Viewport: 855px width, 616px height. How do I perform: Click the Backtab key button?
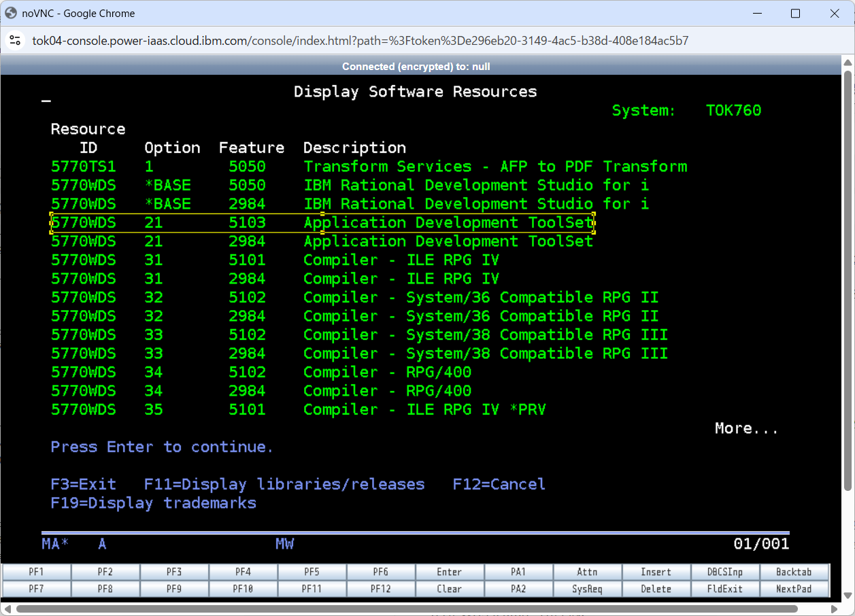[x=794, y=572]
